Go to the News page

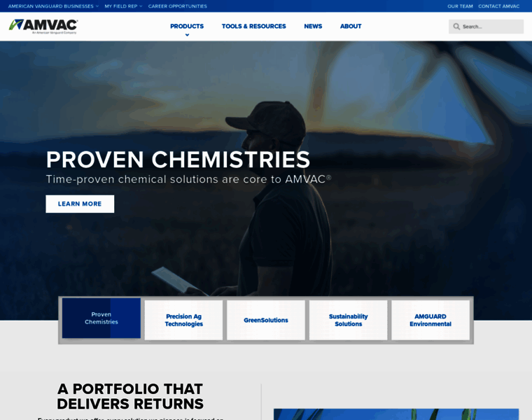(x=313, y=26)
